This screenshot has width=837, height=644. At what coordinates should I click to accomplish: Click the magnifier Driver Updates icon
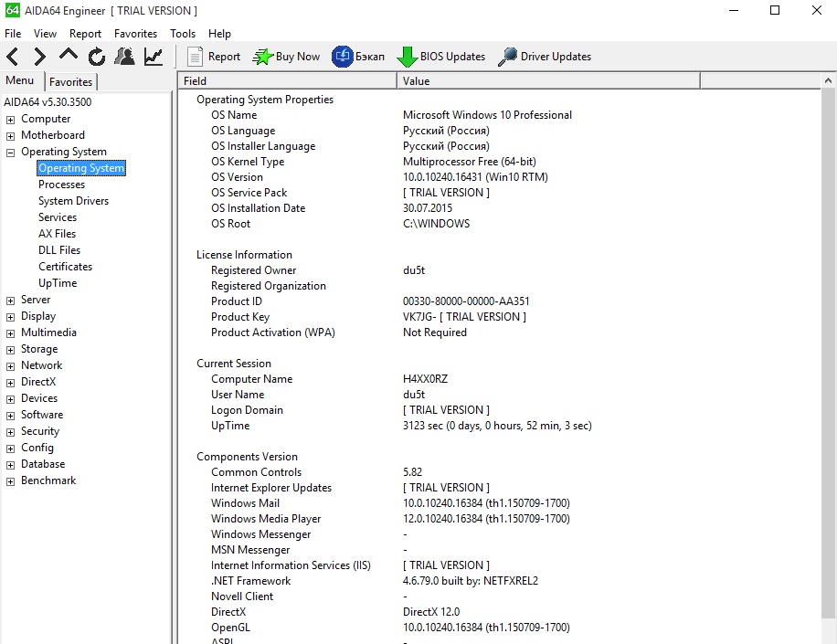click(x=507, y=56)
